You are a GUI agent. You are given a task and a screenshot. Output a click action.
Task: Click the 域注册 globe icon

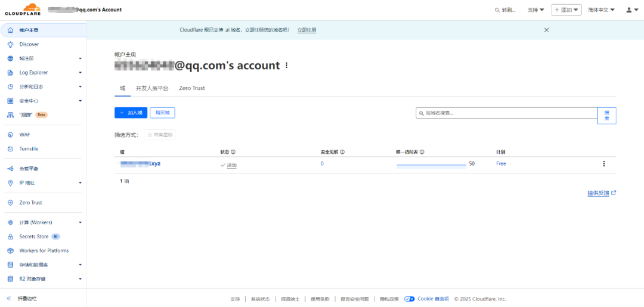(11, 58)
